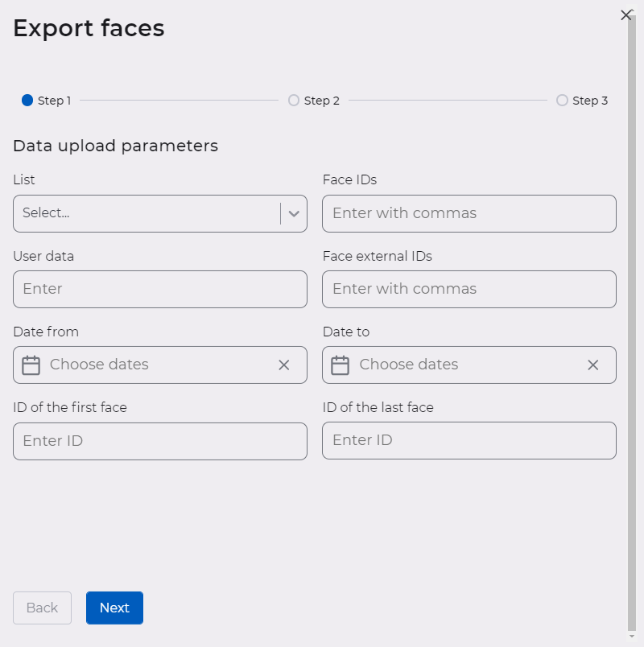Click the Back button
This screenshot has height=647, width=644.
pyautogui.click(x=42, y=608)
